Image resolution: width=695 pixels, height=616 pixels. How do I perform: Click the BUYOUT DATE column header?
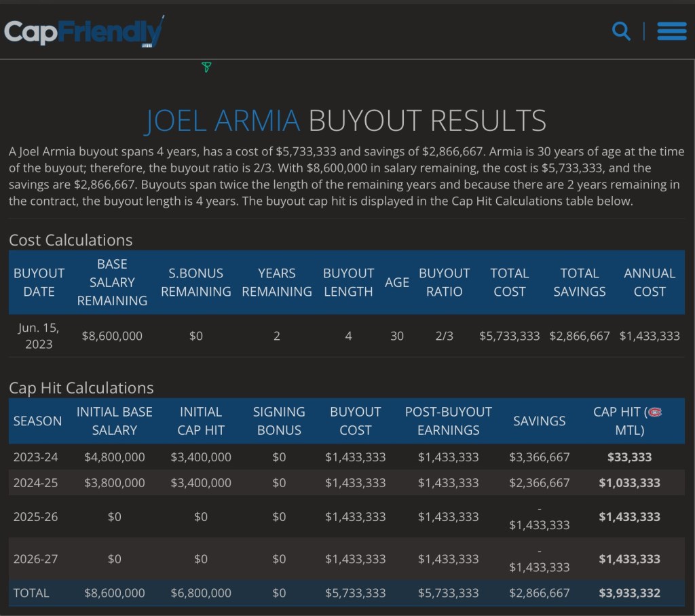pos(39,282)
